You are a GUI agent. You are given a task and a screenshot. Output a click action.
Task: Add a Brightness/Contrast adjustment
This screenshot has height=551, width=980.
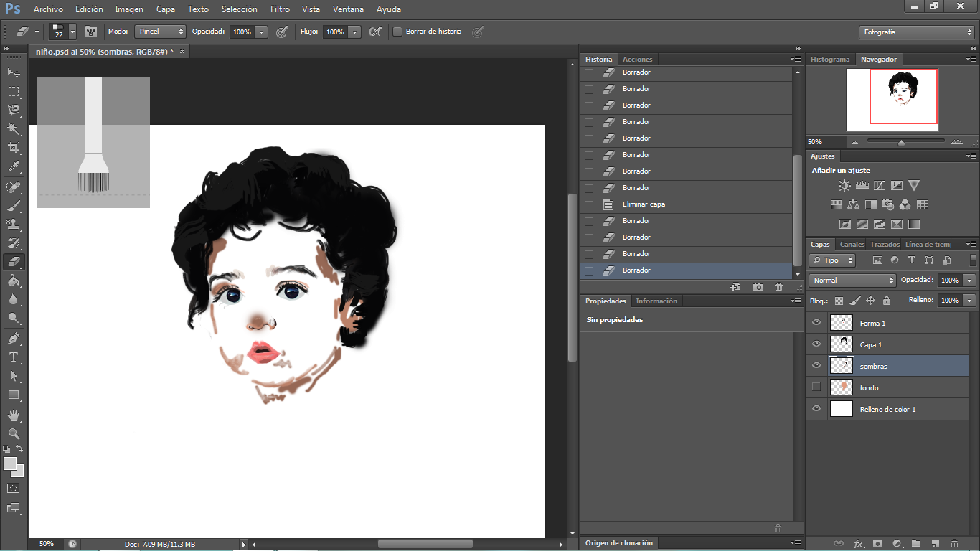[x=844, y=185]
